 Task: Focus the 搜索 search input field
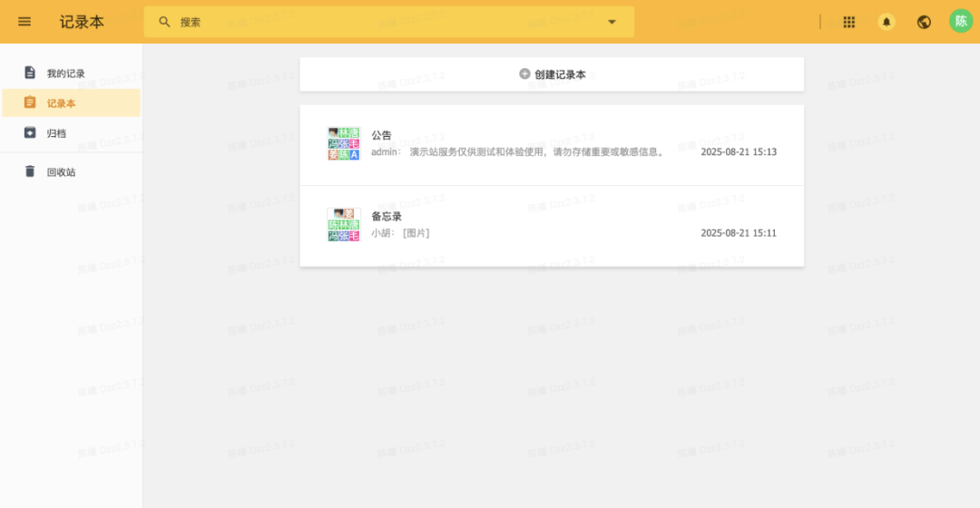pos(388,22)
